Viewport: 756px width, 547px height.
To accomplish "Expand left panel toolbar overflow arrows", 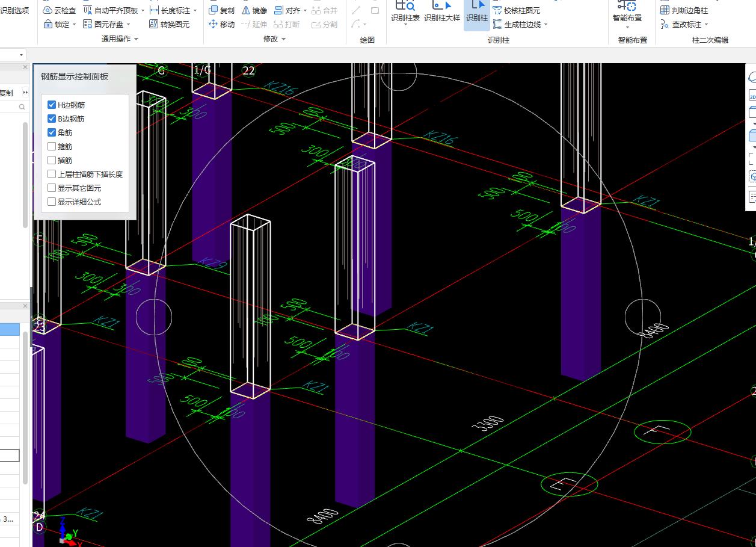I will 25,93.
